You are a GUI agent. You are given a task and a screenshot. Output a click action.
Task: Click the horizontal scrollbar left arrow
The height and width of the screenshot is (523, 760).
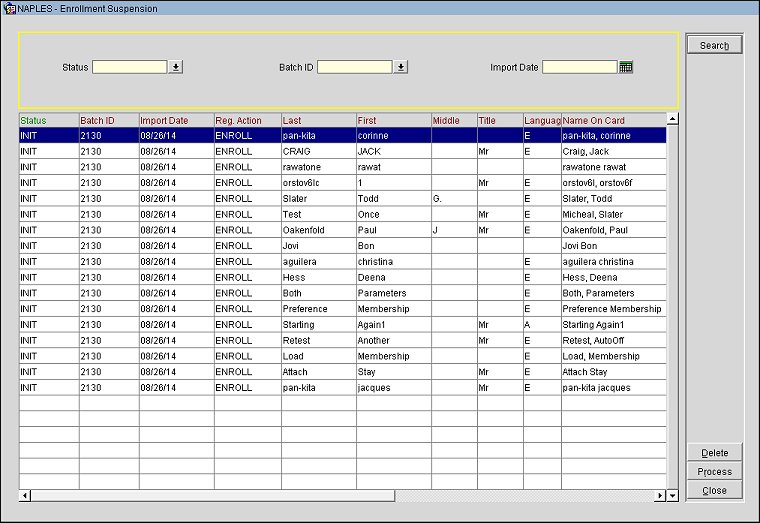pos(25,495)
